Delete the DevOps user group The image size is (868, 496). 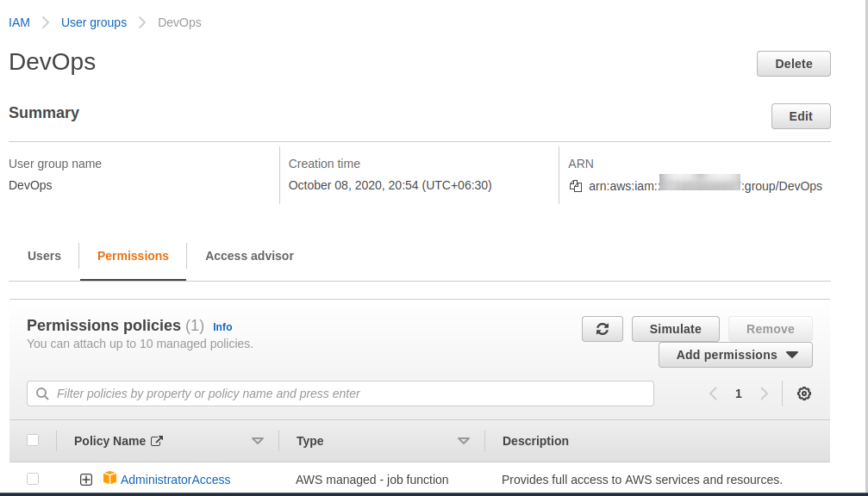793,64
